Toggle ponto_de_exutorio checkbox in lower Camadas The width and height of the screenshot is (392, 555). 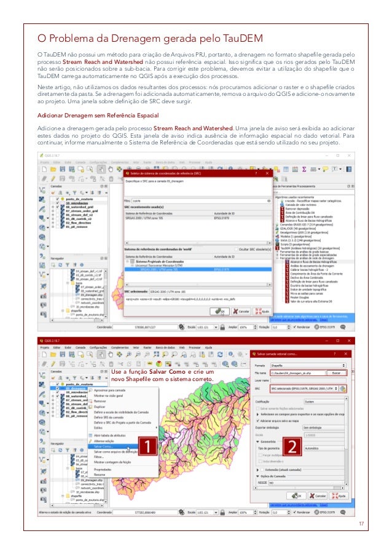pos(57,384)
